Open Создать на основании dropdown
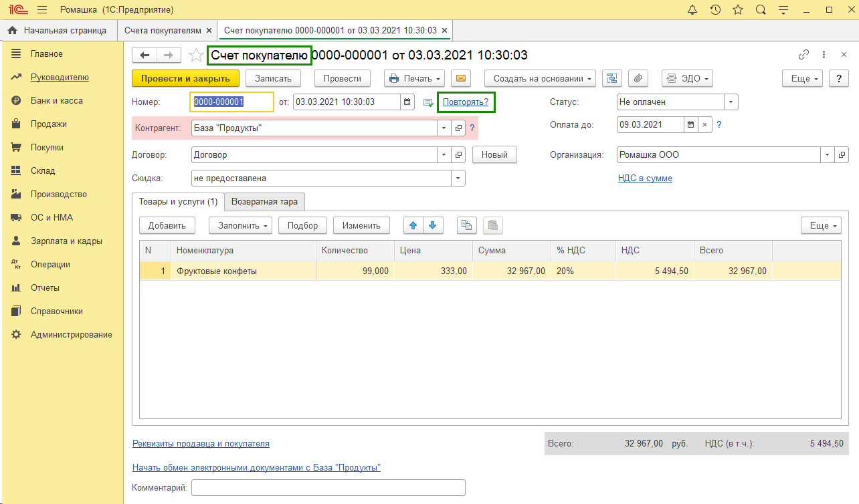Screen dimensions: 859x504 (541, 78)
